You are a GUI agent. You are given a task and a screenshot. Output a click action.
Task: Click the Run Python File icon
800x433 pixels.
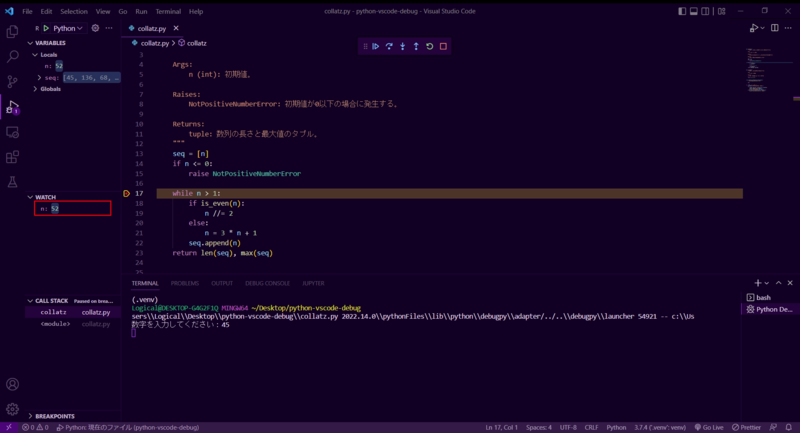[754, 28]
